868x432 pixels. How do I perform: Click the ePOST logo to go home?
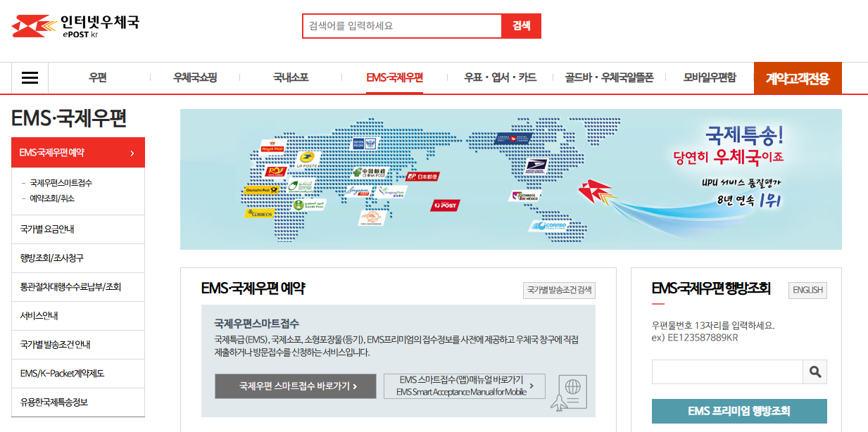[x=75, y=26]
